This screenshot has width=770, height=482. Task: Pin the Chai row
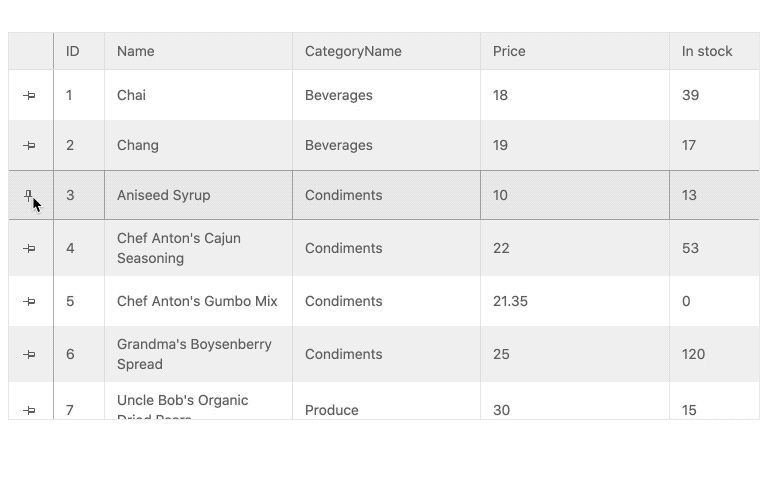(29, 95)
